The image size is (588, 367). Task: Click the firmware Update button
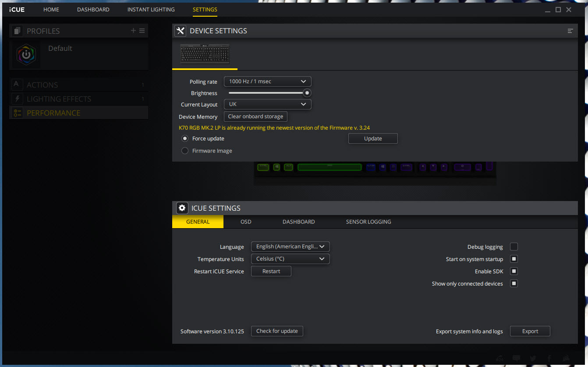tap(373, 138)
